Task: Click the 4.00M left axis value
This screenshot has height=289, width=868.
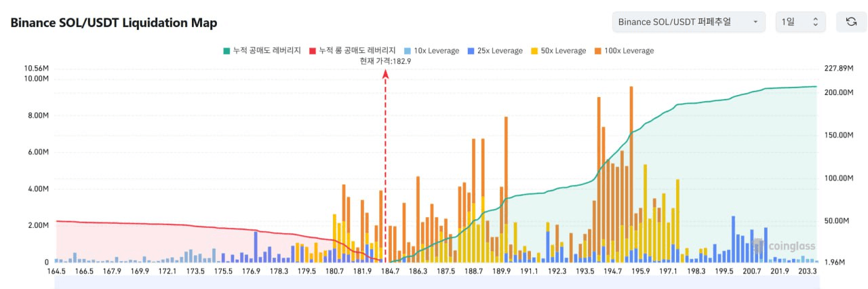Action: [38, 189]
